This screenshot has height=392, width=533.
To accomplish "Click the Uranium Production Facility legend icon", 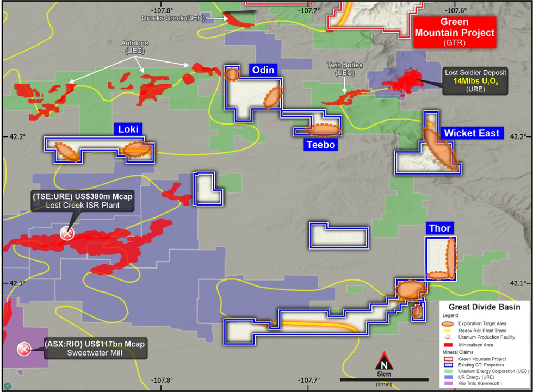I will 448,337.
